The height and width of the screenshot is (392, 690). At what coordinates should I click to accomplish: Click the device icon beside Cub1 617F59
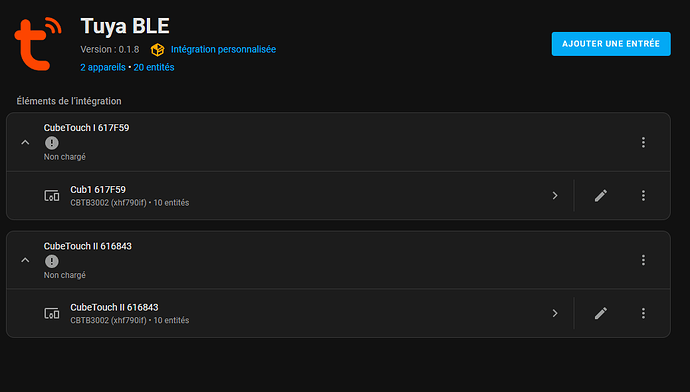coord(51,195)
